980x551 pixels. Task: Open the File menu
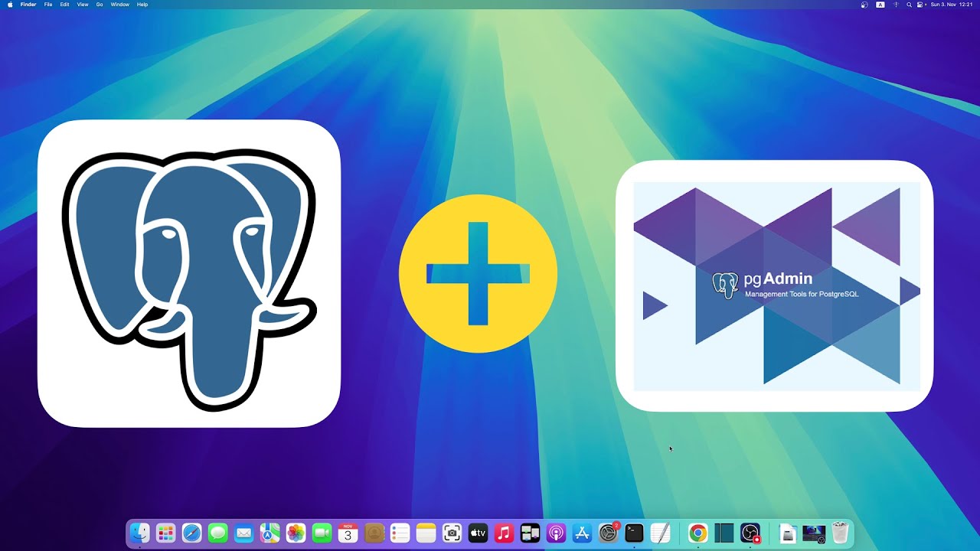tap(48, 5)
